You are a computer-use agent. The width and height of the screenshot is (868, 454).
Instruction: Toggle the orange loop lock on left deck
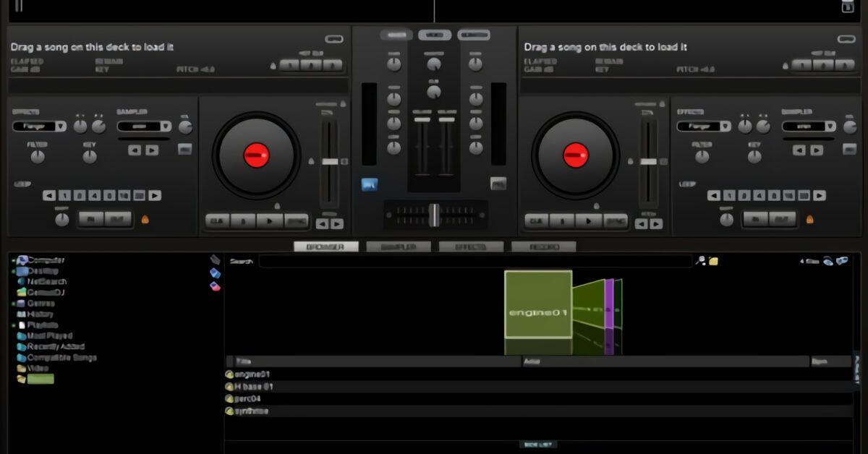[145, 218]
